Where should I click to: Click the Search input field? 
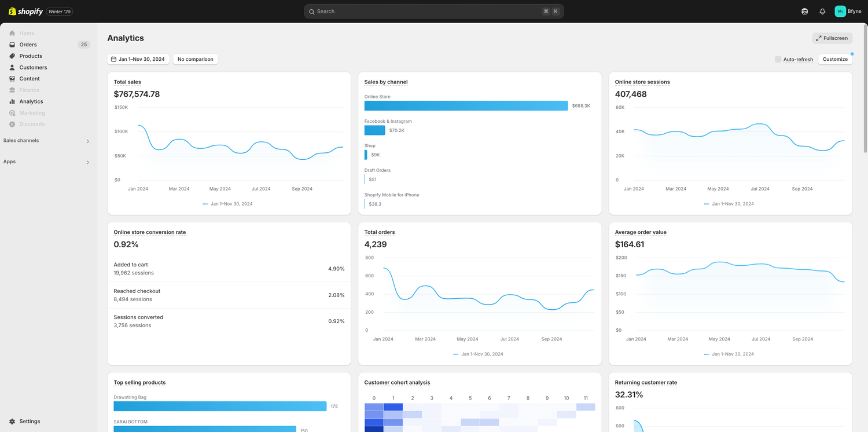(x=433, y=12)
